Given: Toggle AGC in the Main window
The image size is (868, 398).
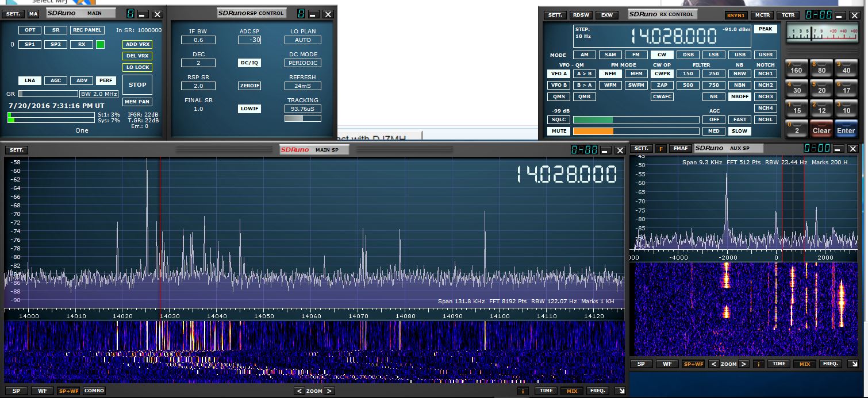Looking at the screenshot, I should [x=55, y=81].
